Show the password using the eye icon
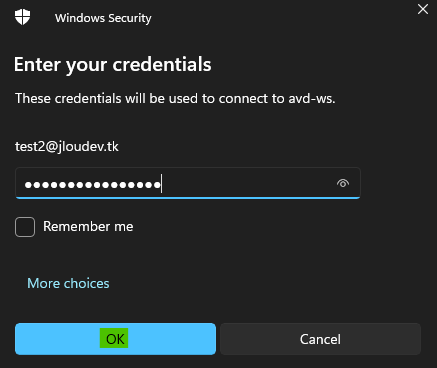437x368 pixels. pos(343,183)
